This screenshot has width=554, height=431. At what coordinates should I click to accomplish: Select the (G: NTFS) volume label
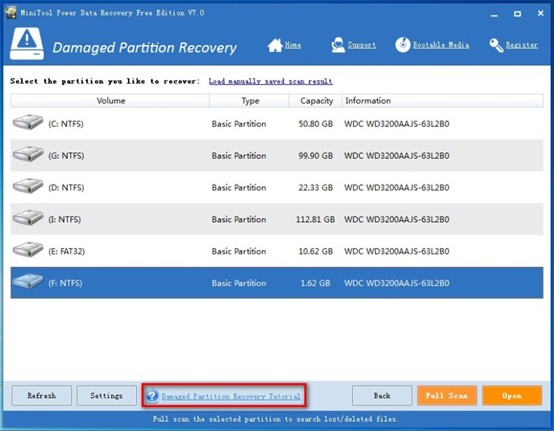point(66,156)
